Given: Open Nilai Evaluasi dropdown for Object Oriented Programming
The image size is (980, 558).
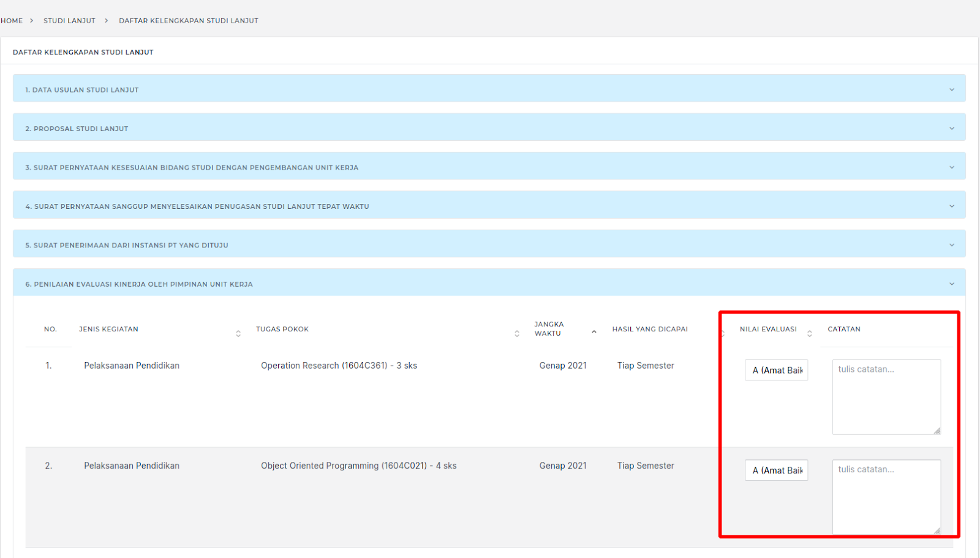Looking at the screenshot, I should point(776,470).
